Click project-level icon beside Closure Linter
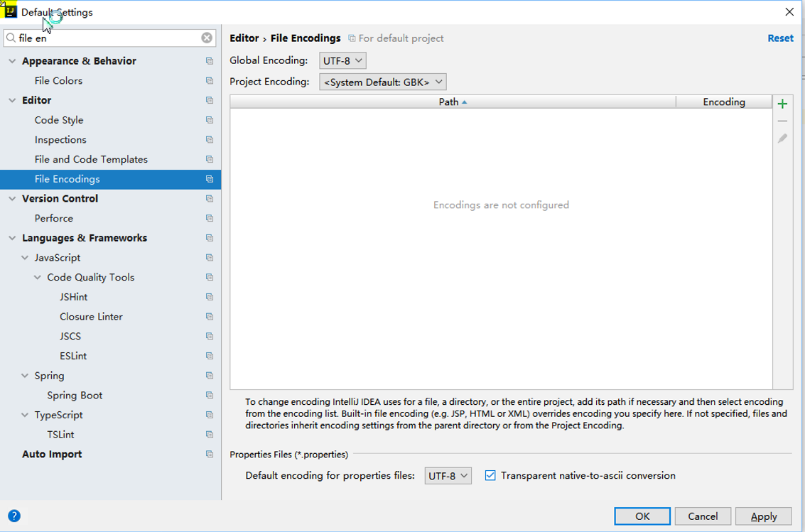Viewport: 805px width, 532px height. coord(210,317)
